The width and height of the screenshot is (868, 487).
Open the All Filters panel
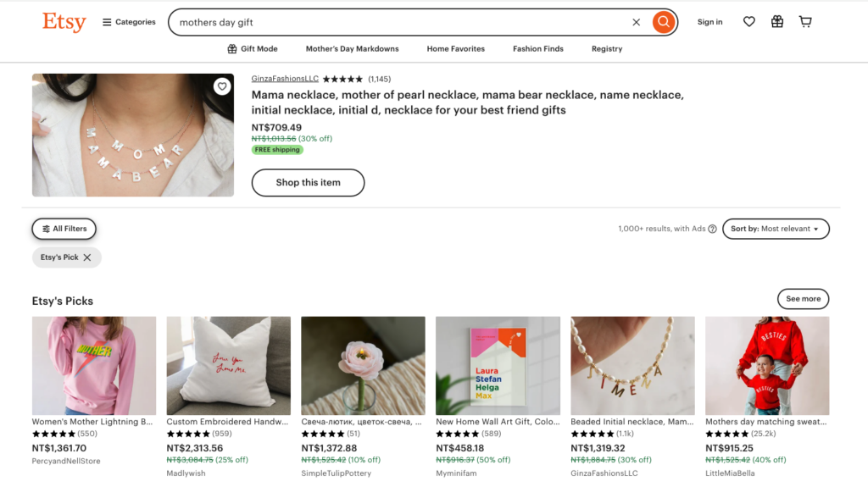[x=64, y=229]
